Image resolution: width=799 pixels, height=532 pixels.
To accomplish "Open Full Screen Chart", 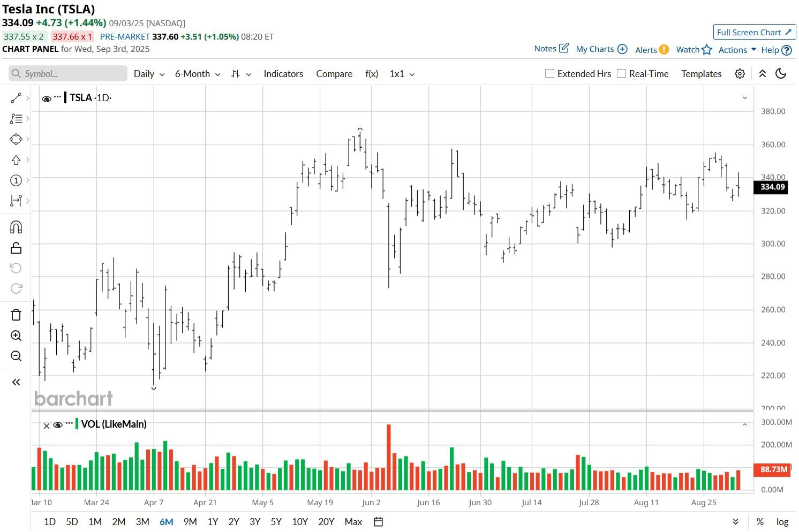I will coord(754,32).
